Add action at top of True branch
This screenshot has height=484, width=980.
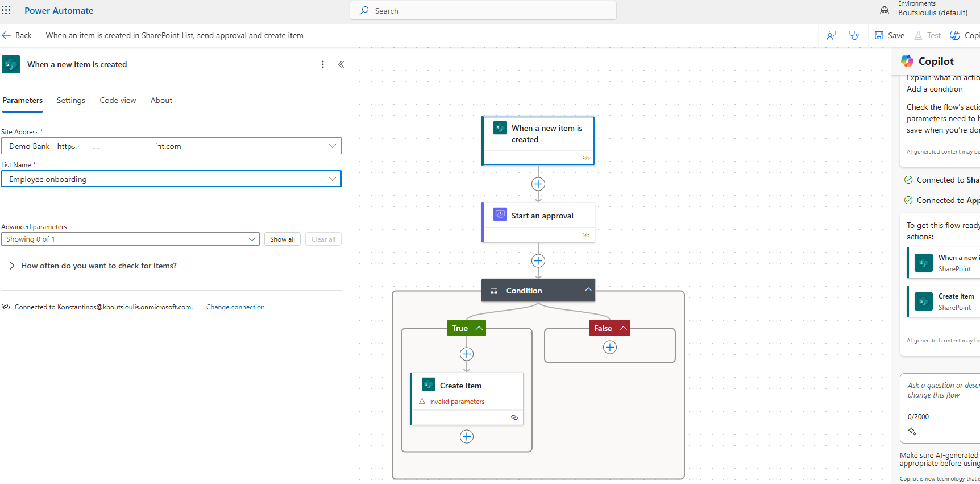(x=467, y=354)
